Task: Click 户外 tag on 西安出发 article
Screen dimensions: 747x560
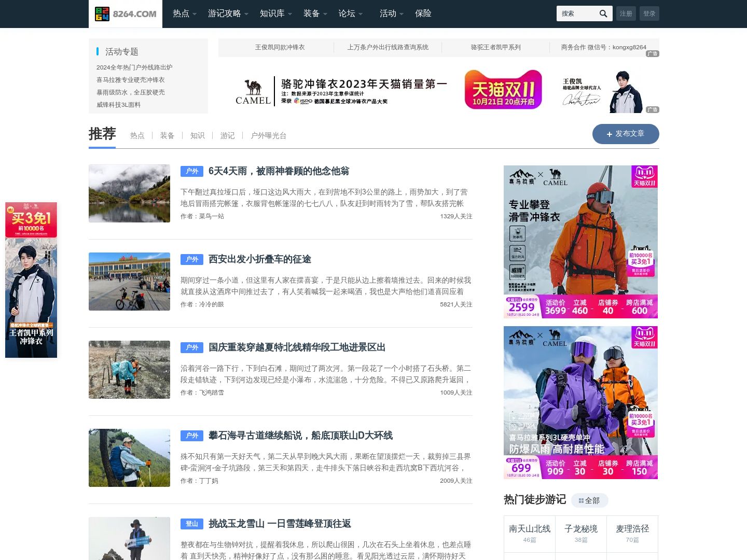Action: pos(192,259)
